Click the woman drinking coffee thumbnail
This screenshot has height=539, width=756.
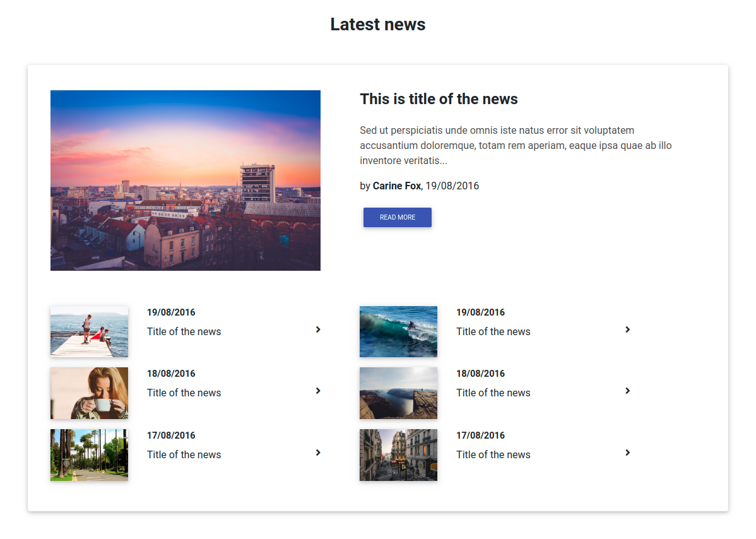(89, 393)
